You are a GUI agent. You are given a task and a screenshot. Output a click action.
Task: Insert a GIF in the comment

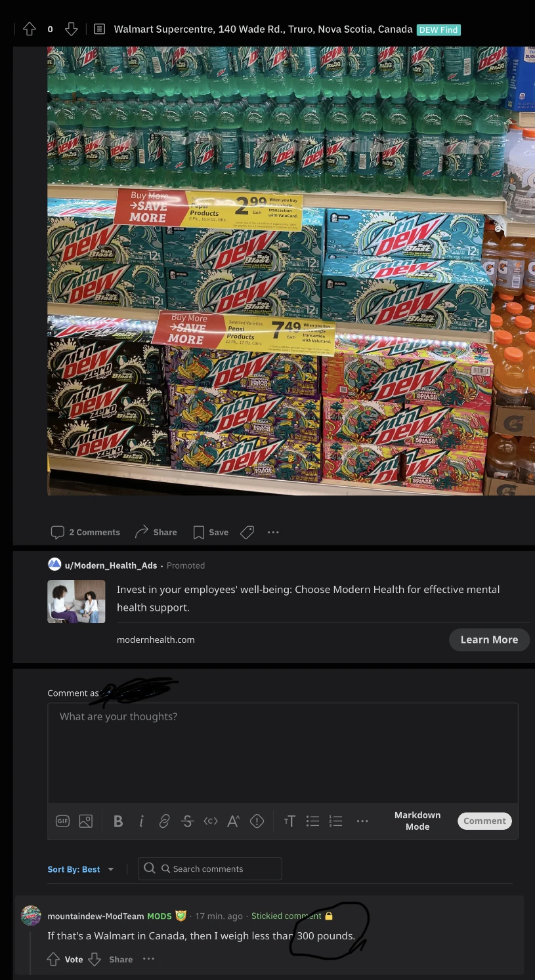(x=62, y=821)
